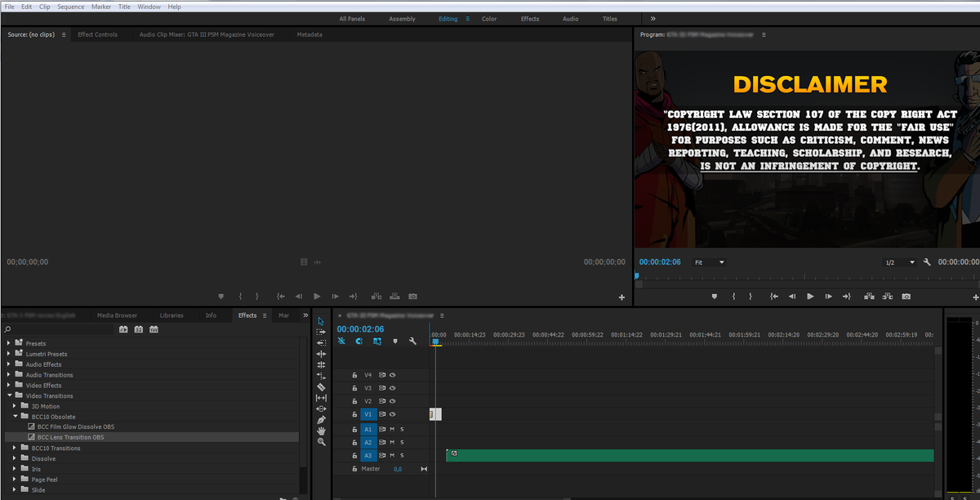Select the Slip tool
This screenshot has height=500, width=980.
coord(321,397)
